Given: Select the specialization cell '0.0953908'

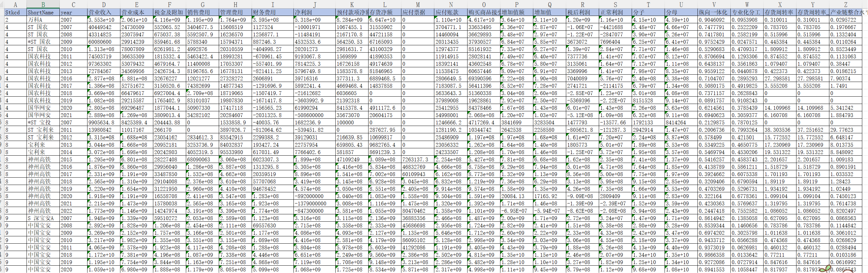Looking at the screenshot, I should [747, 20].
